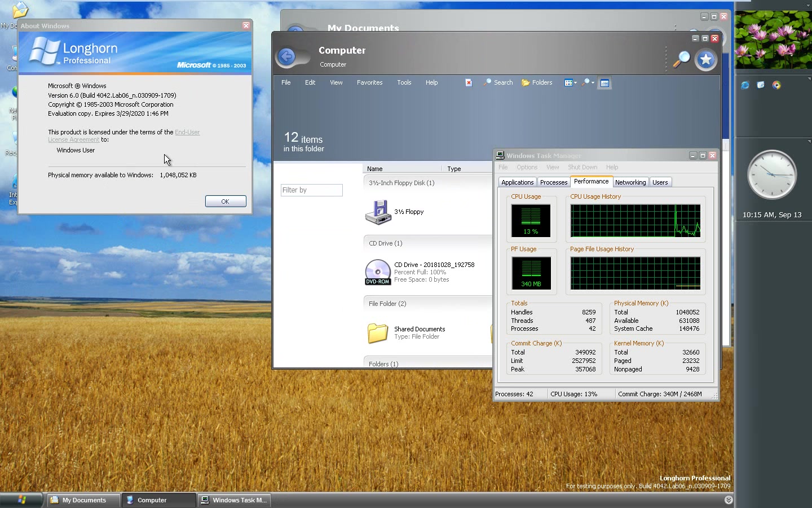This screenshot has height=508, width=812.
Task: Click the Page File Usage History graph
Action: click(x=636, y=273)
